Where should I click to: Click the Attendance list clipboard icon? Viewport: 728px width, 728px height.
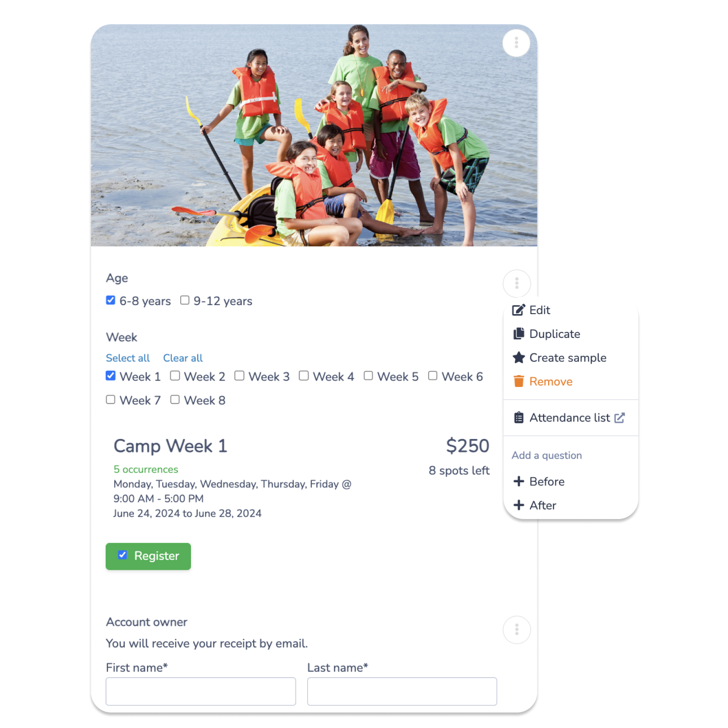[519, 418]
